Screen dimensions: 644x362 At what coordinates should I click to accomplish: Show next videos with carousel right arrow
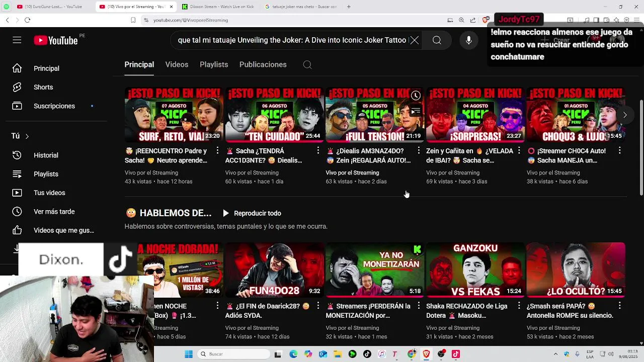(x=625, y=115)
